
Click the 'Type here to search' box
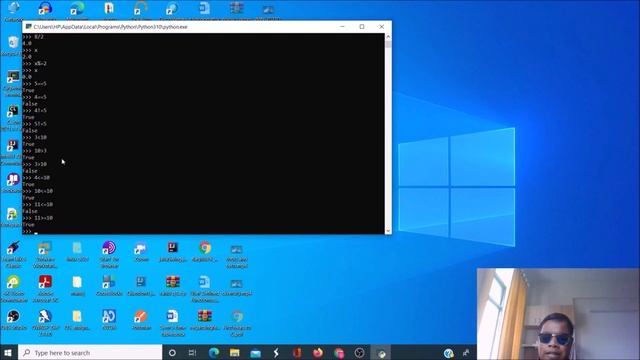click(90, 353)
